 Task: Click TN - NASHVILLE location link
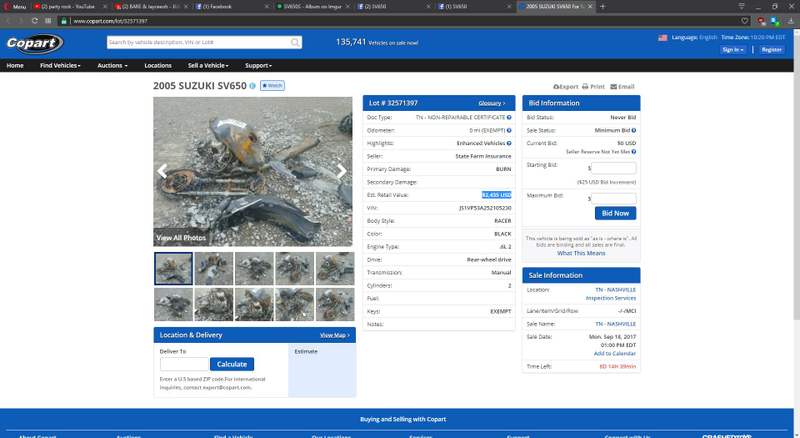(615, 289)
